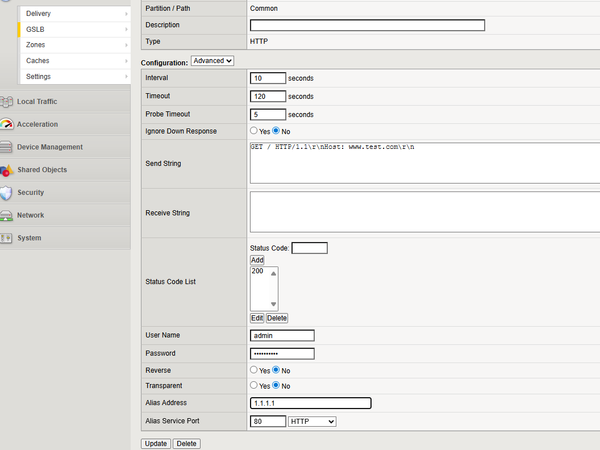Open the Caches menu item
600x450 pixels.
[38, 61]
